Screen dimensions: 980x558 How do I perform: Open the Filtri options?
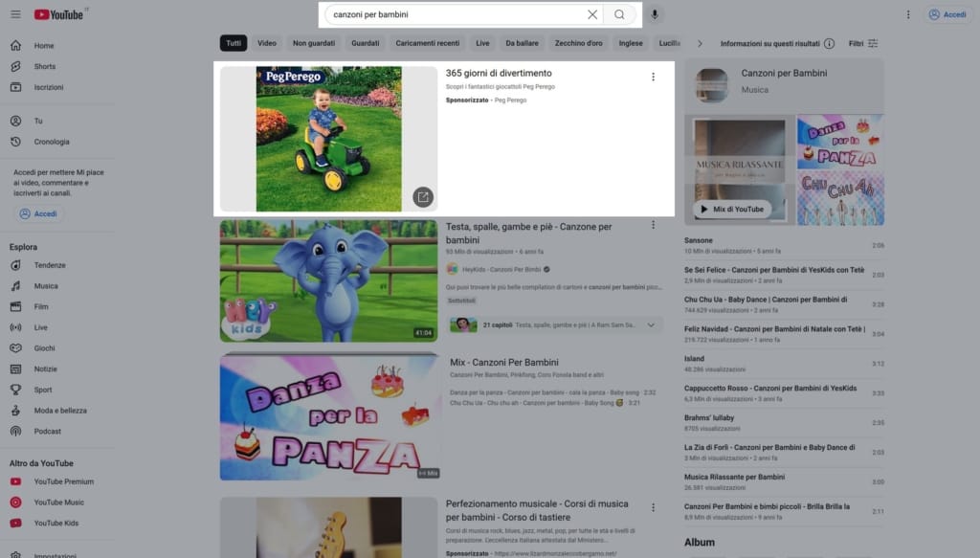[x=863, y=43]
